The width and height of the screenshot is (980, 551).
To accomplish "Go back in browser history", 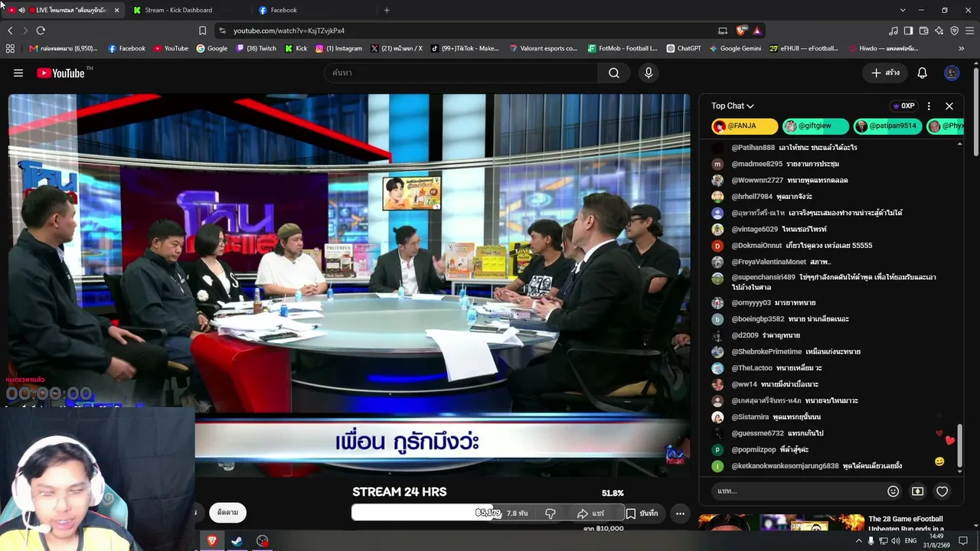I will pyautogui.click(x=10, y=31).
